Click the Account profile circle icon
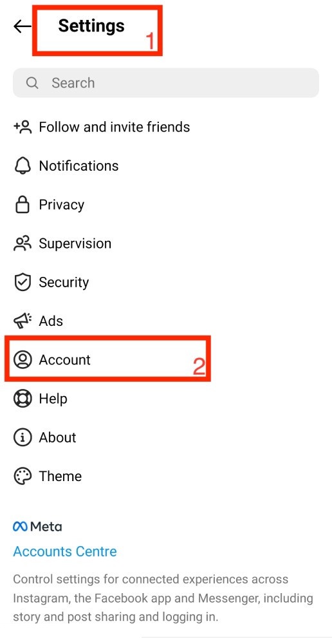 coord(23,360)
